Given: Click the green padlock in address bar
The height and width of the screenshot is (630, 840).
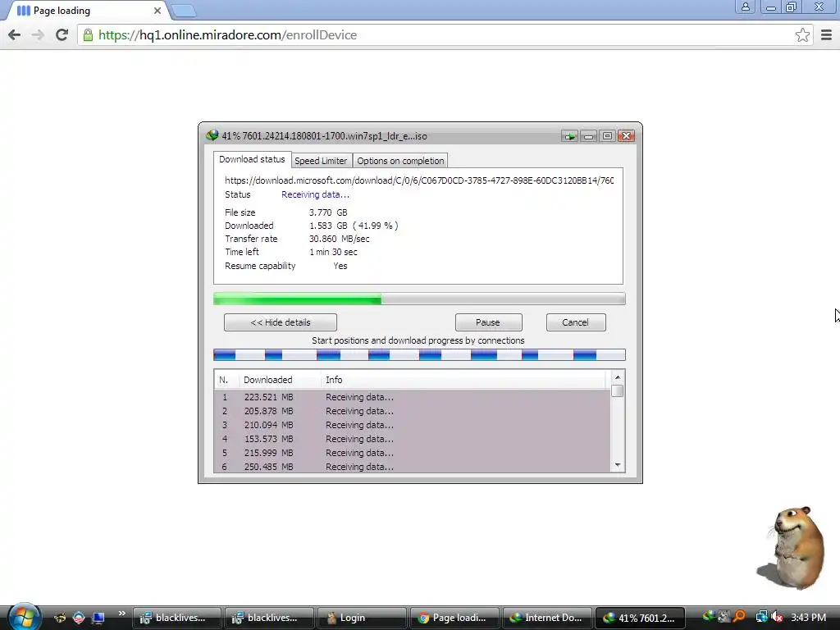Looking at the screenshot, I should [x=88, y=35].
